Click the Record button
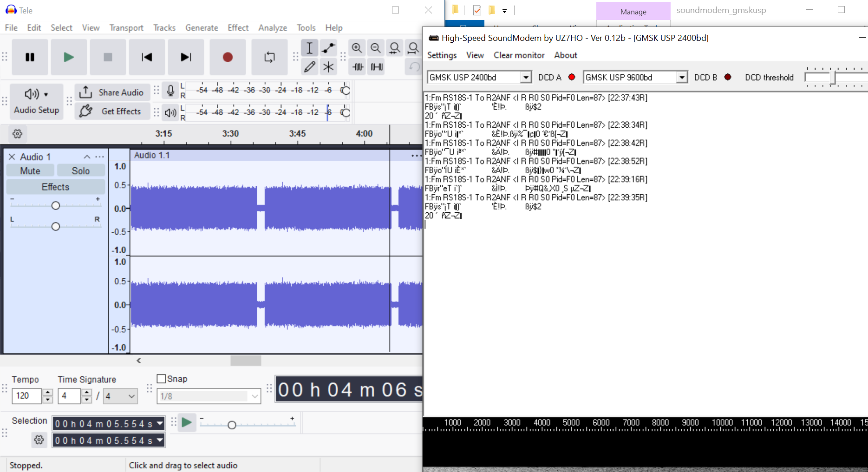The width and height of the screenshot is (868, 472). click(228, 57)
